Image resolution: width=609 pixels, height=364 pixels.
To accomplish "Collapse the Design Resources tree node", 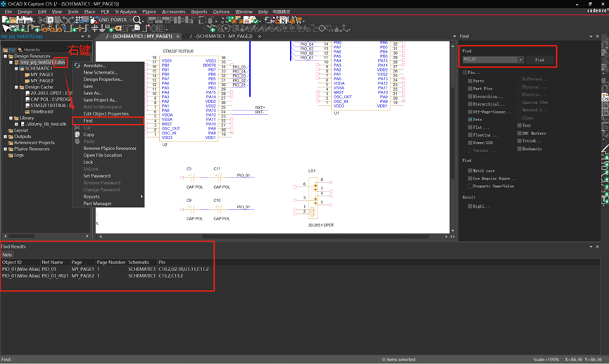I will [6, 56].
